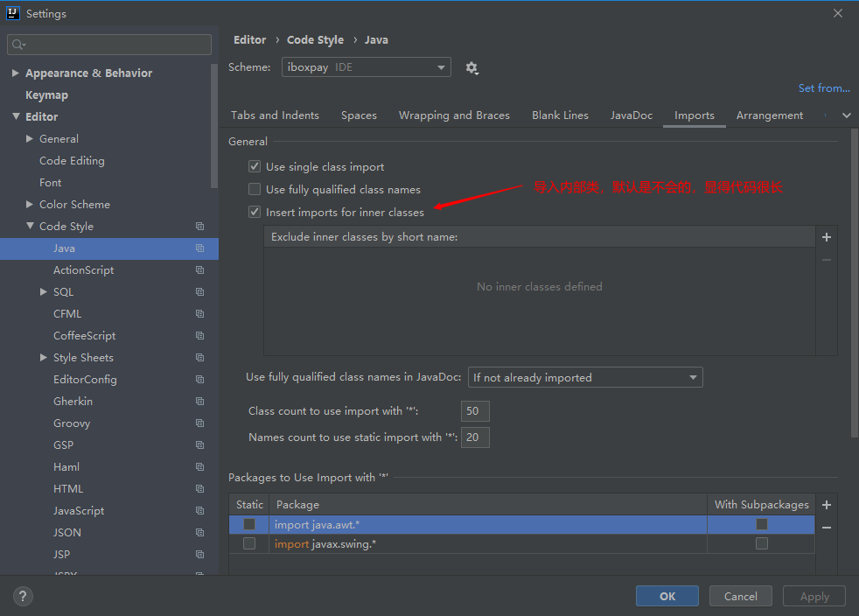Uncheck Insert imports for inner classes

[254, 211]
